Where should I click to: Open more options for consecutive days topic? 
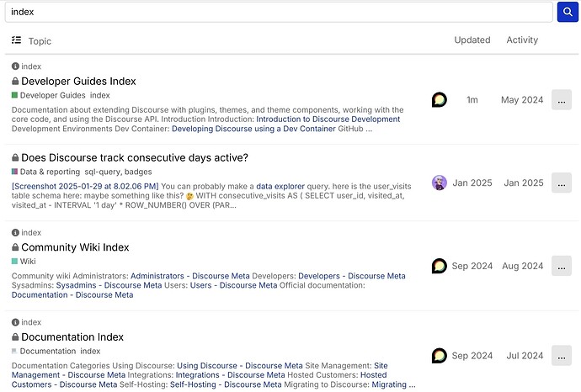pyautogui.click(x=562, y=183)
